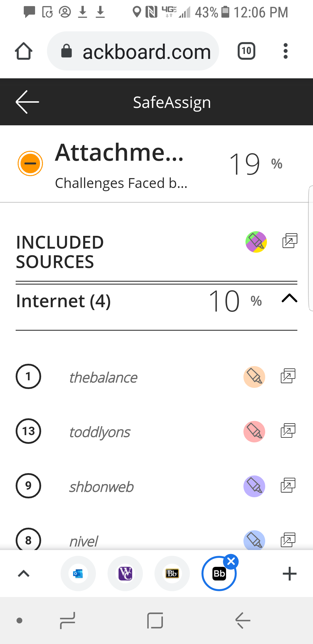Switch to the gold Bb Blackboard tab

[172, 574]
